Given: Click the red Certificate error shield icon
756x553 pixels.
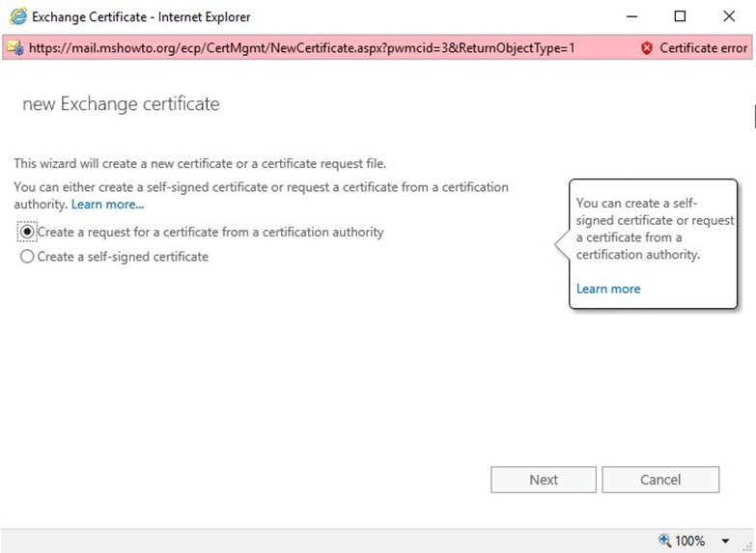Looking at the screenshot, I should (x=647, y=47).
